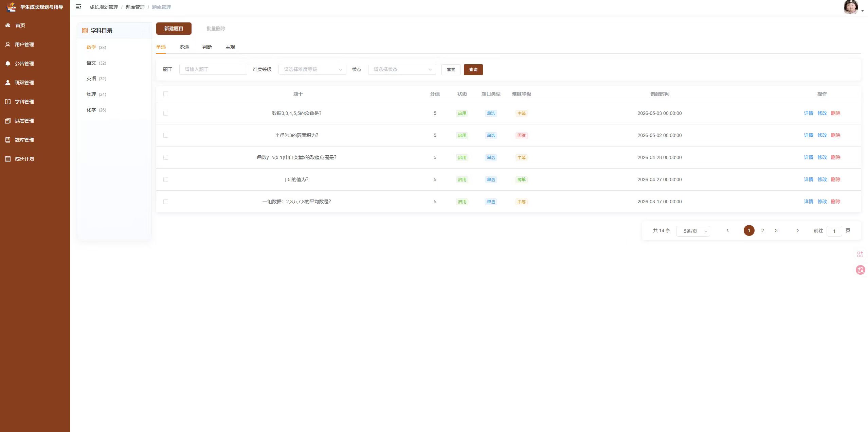
Task: Switch to the 多选 tab
Action: click(x=184, y=47)
